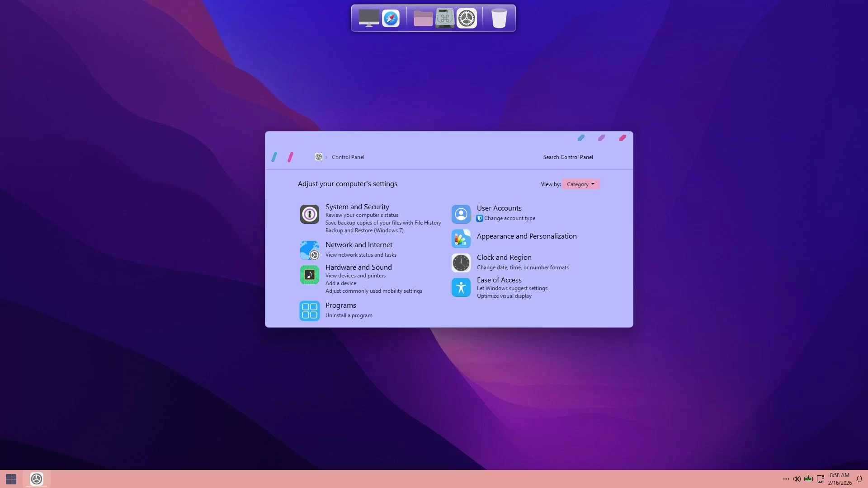Open System and Security shield icon
Image resolution: width=868 pixels, height=488 pixels.
click(309, 214)
